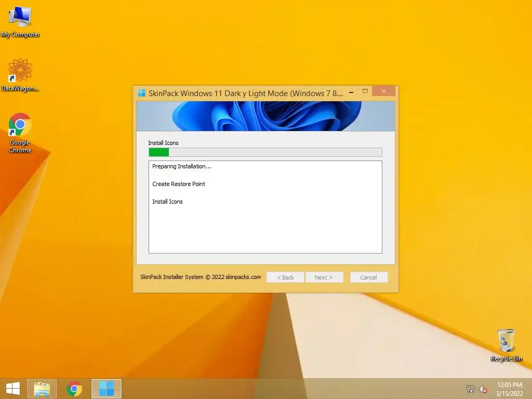Launch Google Chrome from the desktop shortcut
This screenshot has width=532, height=399.
(x=20, y=132)
